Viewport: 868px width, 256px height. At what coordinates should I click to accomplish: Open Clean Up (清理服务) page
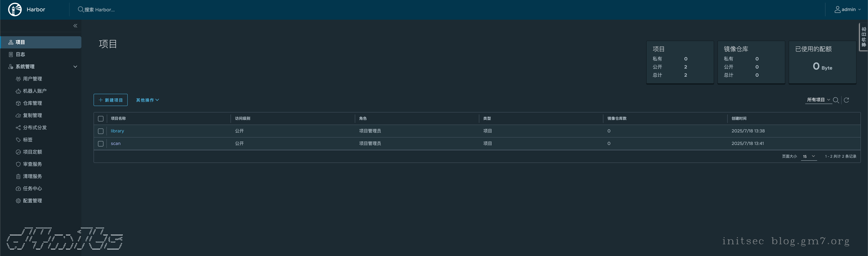[x=32, y=176]
